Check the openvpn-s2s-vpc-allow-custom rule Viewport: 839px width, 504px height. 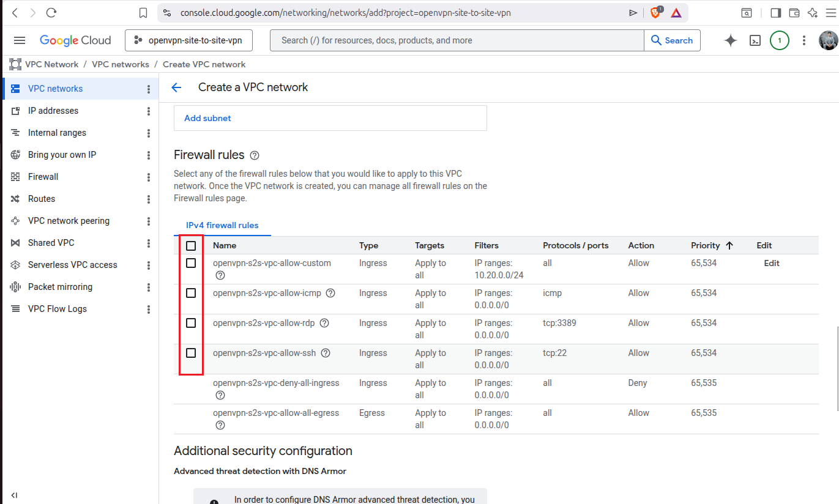[x=191, y=263]
